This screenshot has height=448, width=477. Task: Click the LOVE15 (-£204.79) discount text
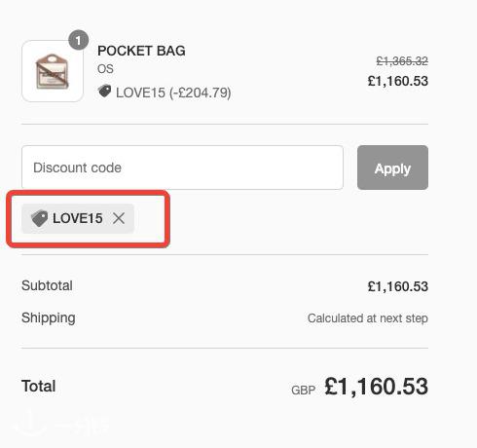[x=173, y=93]
